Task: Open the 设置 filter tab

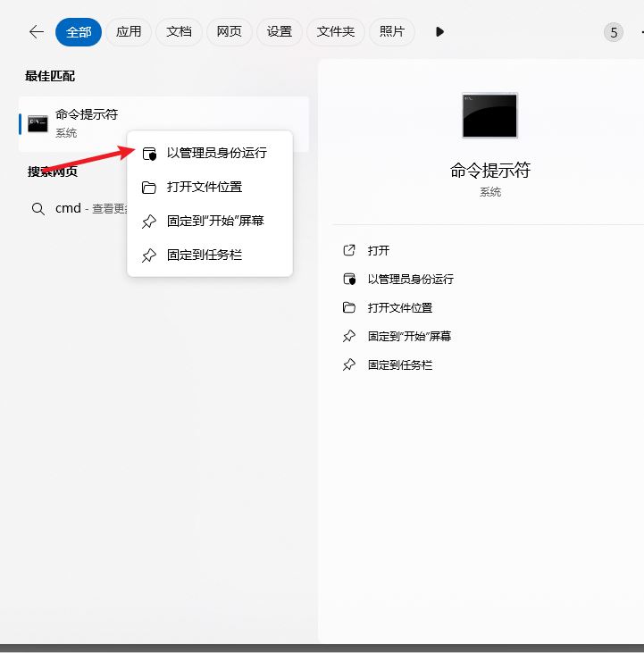Action: [x=279, y=32]
